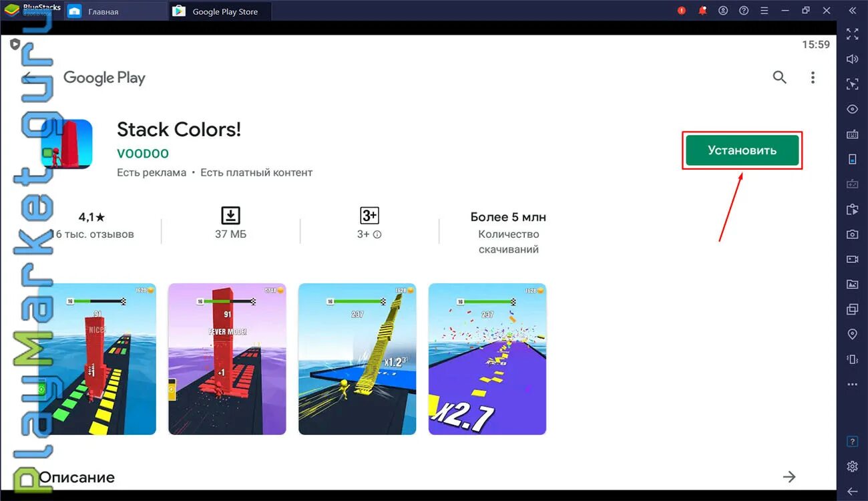This screenshot has height=501, width=868.
Task: Click the back arrow at sidebar bottom
Action: (852, 491)
